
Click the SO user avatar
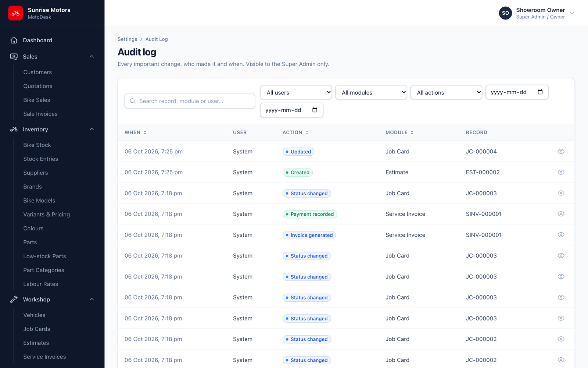(x=505, y=13)
